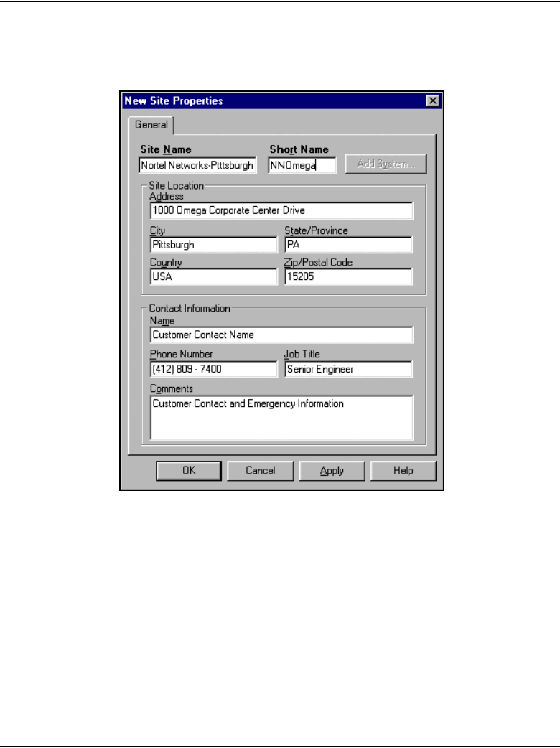Edit the Phone Number field
560x748 pixels.
tap(214, 369)
